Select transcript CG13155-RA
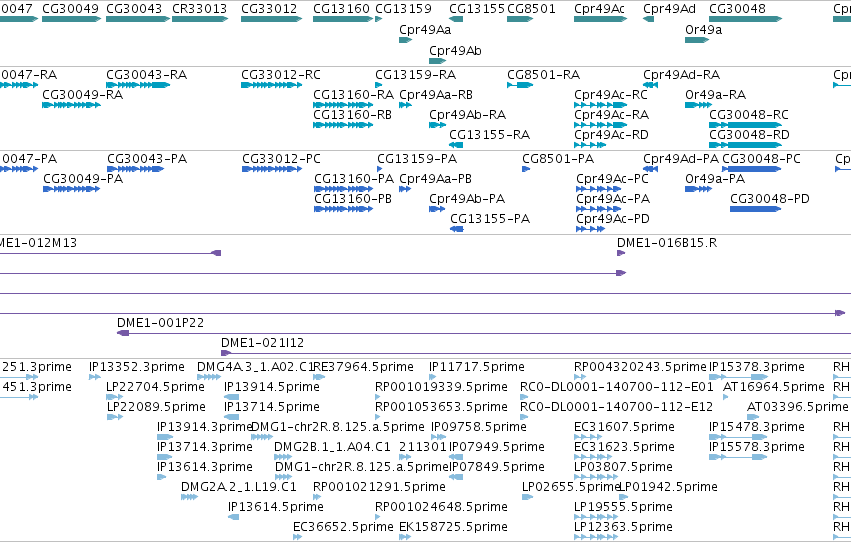The width and height of the screenshot is (851, 542). pos(456,145)
